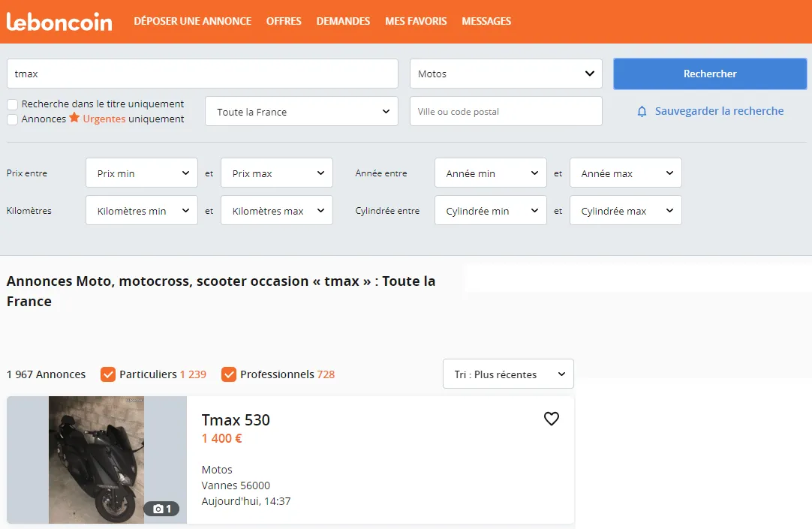Open the Kilomètres min dropdown

point(142,210)
